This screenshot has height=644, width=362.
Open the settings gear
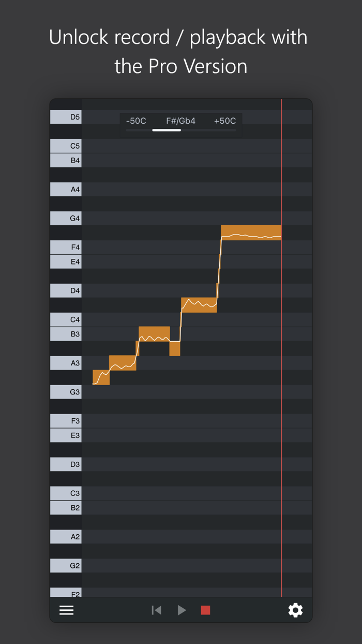tap(295, 610)
